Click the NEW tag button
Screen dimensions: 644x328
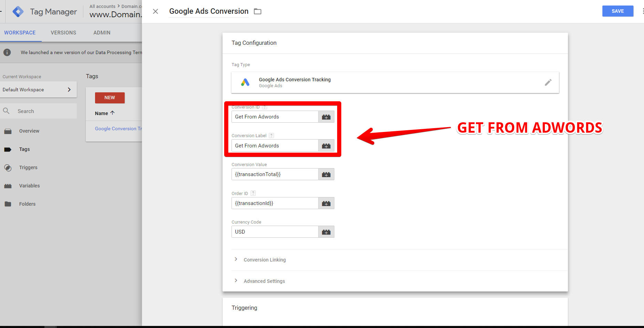click(110, 98)
